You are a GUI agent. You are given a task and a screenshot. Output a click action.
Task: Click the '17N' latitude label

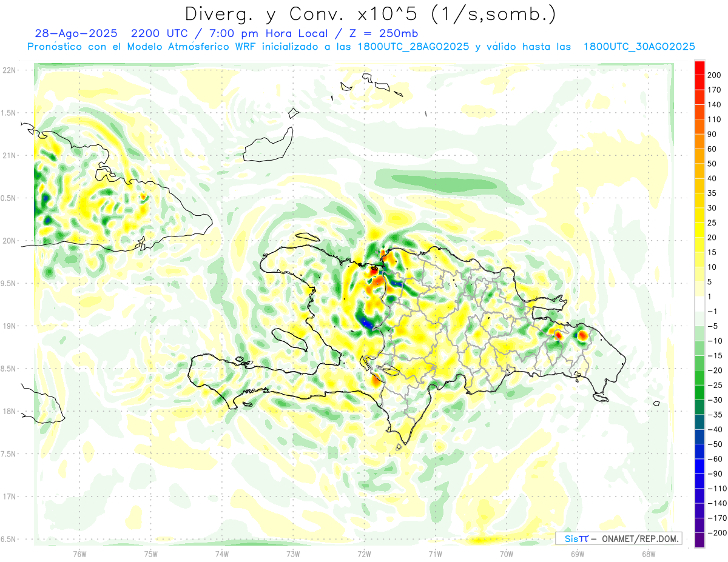(9, 497)
